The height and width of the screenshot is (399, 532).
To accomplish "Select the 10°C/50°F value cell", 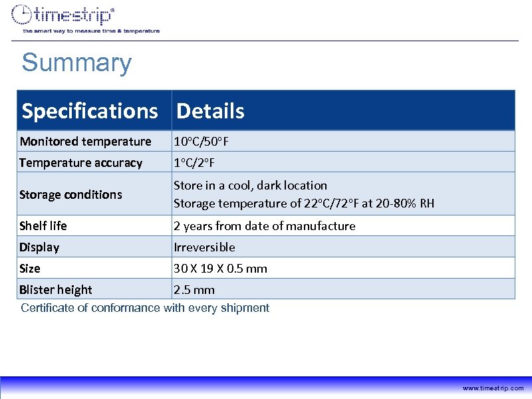I will point(343,141).
